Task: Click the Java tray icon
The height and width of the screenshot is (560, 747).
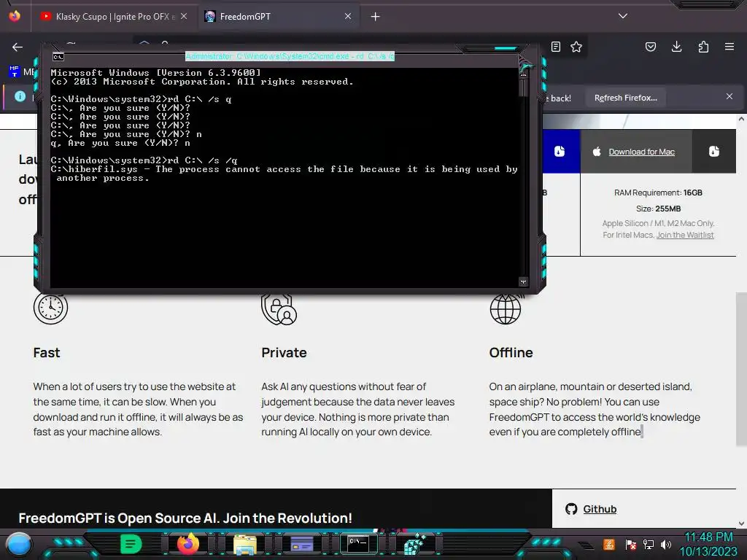Action: coord(608,544)
